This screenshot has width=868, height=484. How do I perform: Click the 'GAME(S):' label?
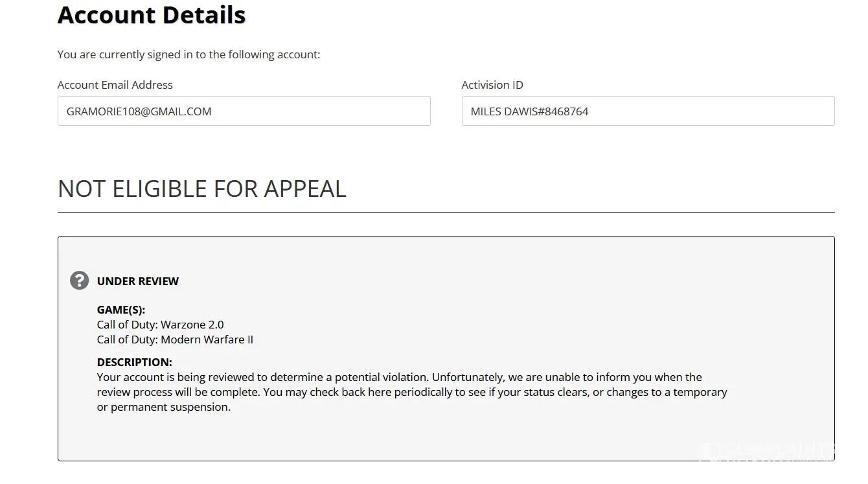click(x=121, y=310)
